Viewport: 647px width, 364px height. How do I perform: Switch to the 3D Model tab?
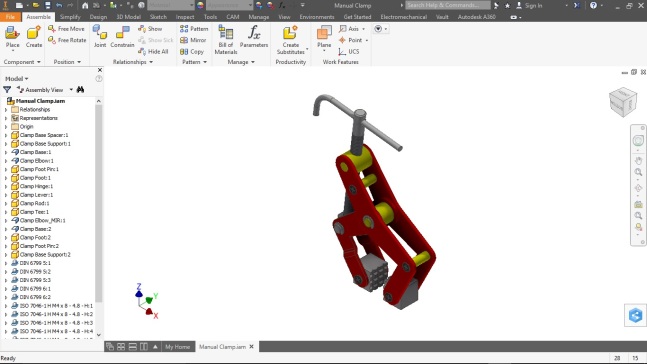[x=128, y=17]
